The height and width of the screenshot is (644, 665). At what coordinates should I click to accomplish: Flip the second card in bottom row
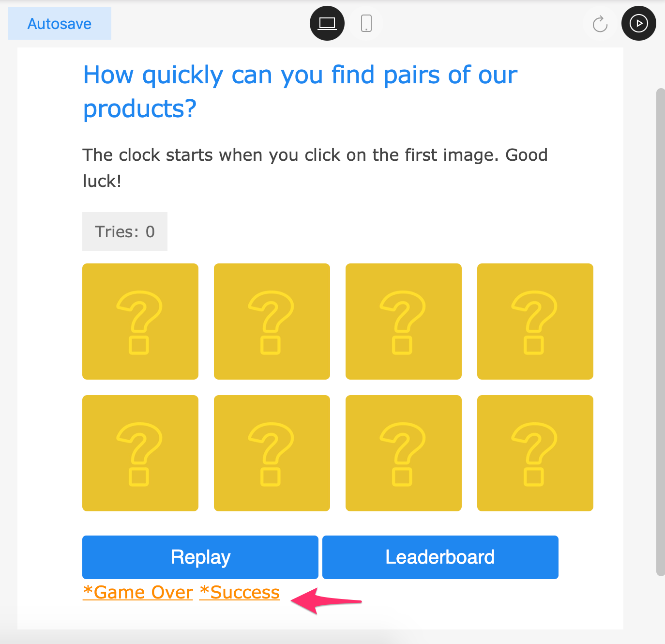(272, 453)
